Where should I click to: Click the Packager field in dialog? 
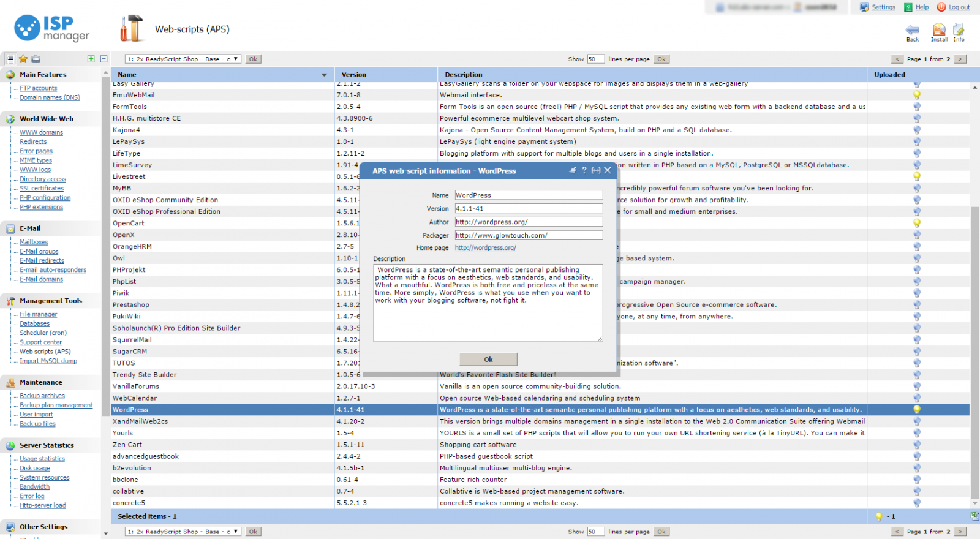click(x=529, y=235)
